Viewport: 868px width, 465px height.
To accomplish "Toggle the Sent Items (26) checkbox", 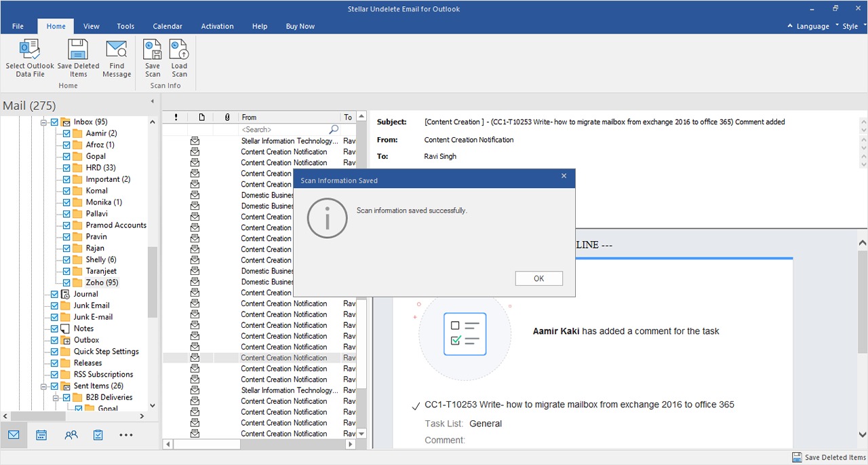I will pyautogui.click(x=54, y=386).
